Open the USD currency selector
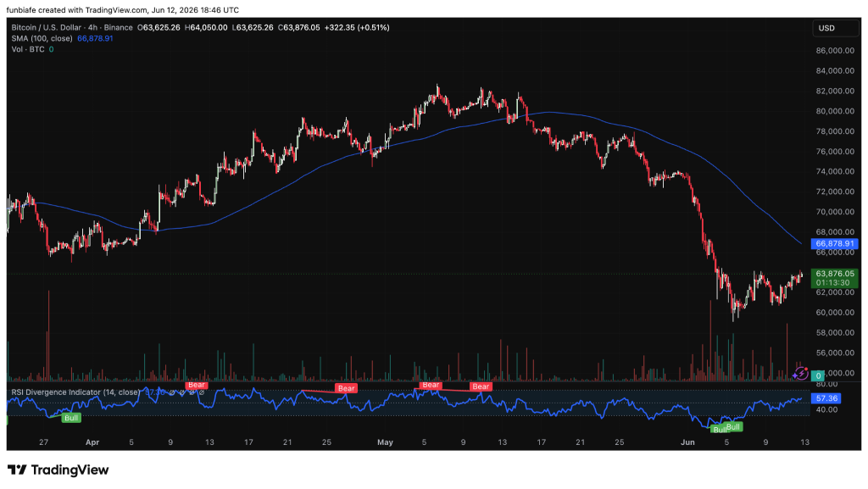Image resolution: width=868 pixels, height=489 pixels. pyautogui.click(x=835, y=28)
